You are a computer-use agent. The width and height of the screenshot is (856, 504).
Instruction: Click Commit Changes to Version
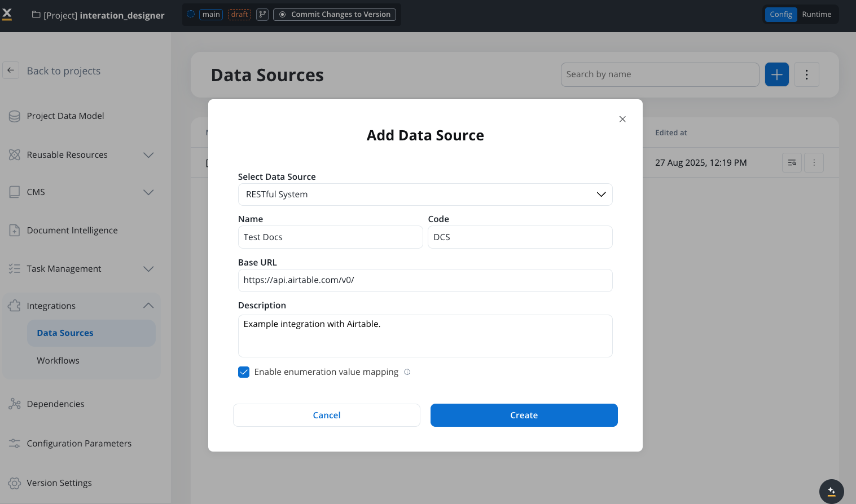(x=335, y=15)
